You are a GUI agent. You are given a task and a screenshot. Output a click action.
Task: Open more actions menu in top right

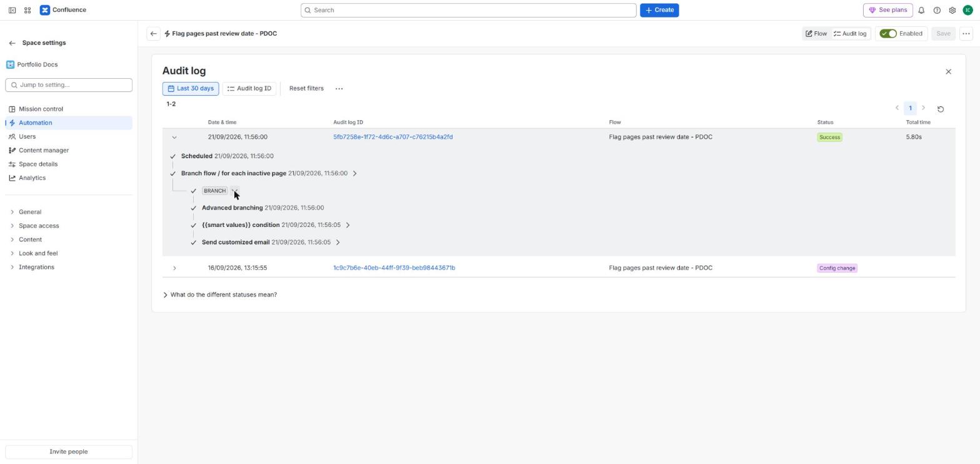966,34
